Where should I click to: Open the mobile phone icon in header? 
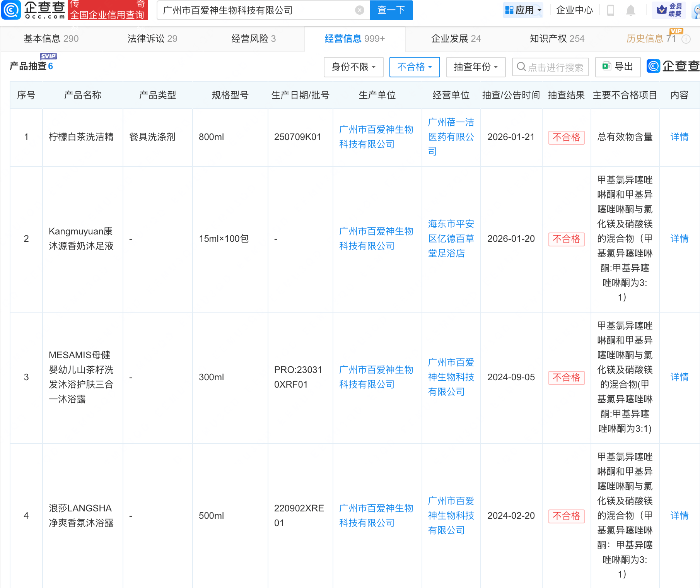point(611,10)
